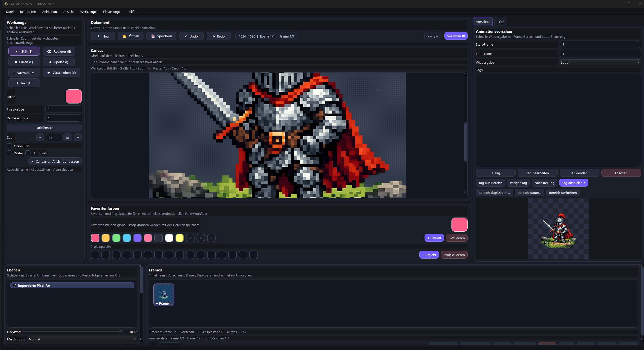Enable the Onion Skin checkbox
This screenshot has height=350, width=644.
pyautogui.click(x=10, y=146)
